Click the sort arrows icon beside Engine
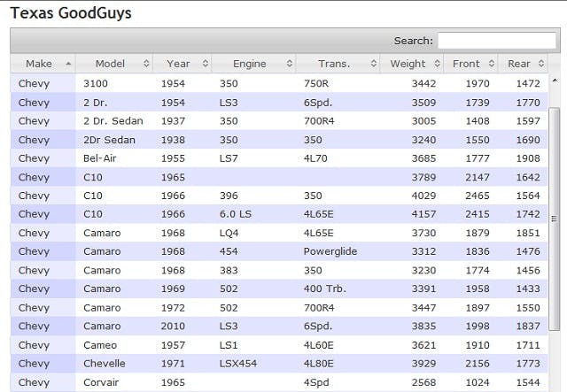The width and height of the screenshot is (567, 392). 289,64
